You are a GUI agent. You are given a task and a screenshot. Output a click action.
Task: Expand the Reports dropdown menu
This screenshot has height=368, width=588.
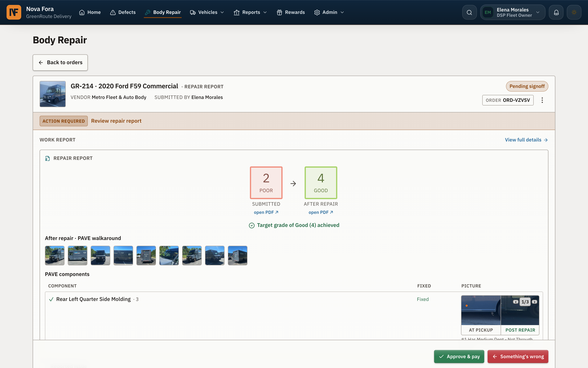(250, 12)
